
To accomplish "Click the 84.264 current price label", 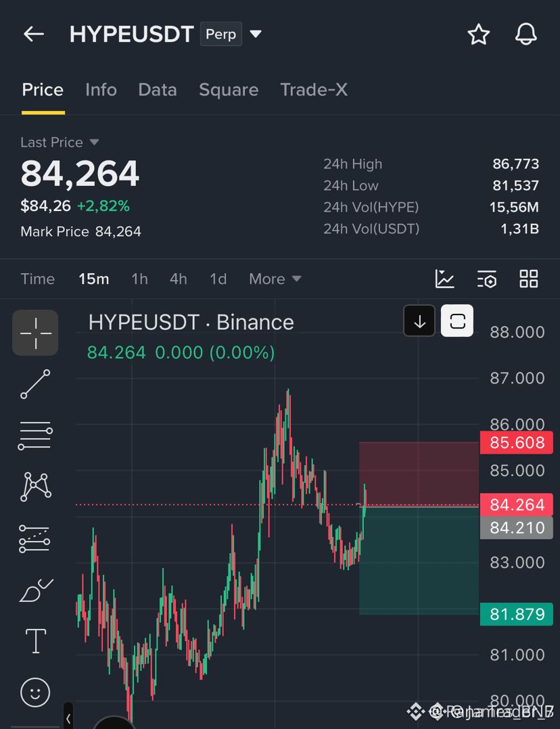I will (x=517, y=504).
